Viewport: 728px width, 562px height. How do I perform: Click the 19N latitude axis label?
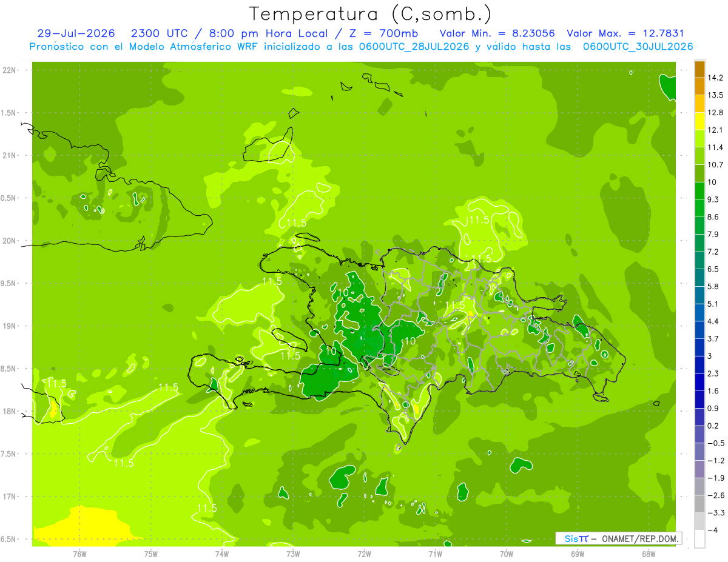coord(10,326)
